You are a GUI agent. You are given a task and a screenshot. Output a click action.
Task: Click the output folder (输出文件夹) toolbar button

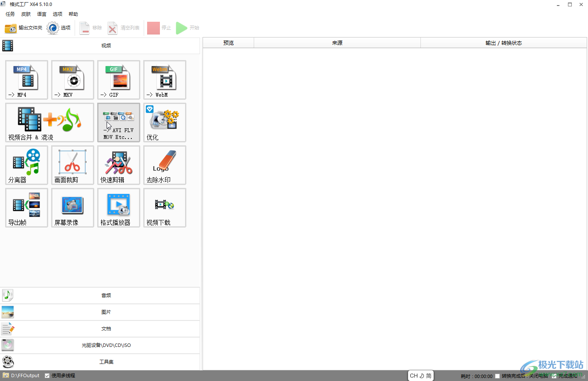coord(23,28)
